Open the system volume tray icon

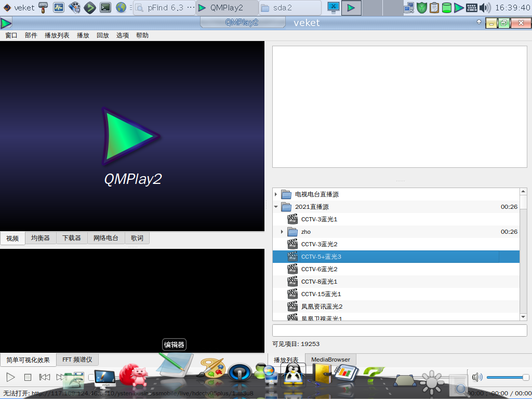485,7
